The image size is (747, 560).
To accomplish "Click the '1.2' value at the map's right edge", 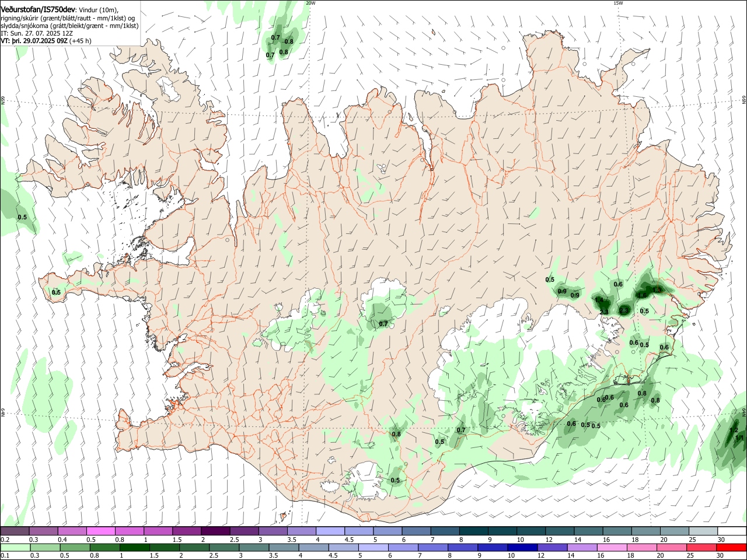I will pyautogui.click(x=734, y=430).
